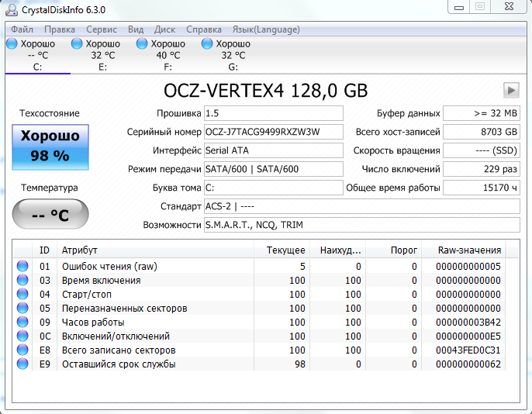Click the firmware field 1.5
Viewport: 532px width, 414px height.
point(274,113)
